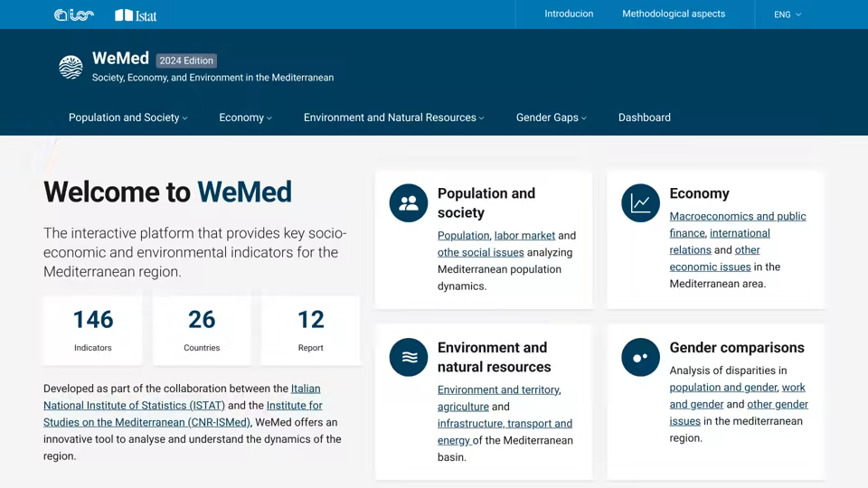Click the Environment waves icon

409,358
